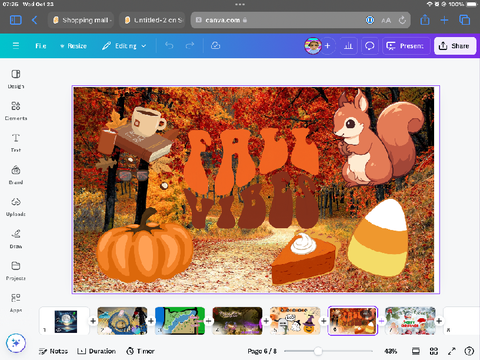Image resolution: width=480 pixels, height=360 pixels.
Task: Open the Apps panel
Action: (x=16, y=303)
